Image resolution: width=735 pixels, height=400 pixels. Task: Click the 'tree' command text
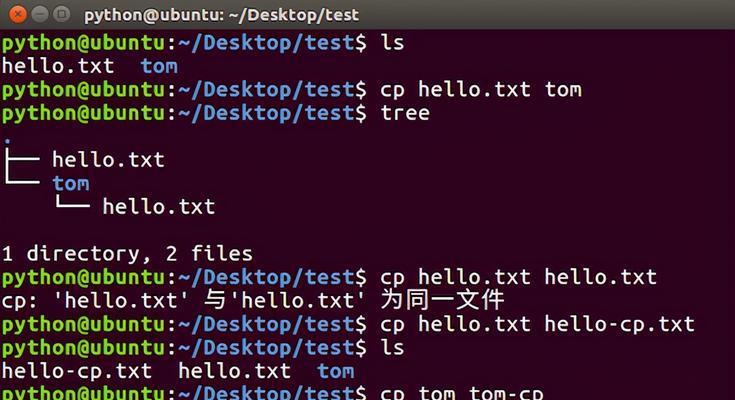405,113
